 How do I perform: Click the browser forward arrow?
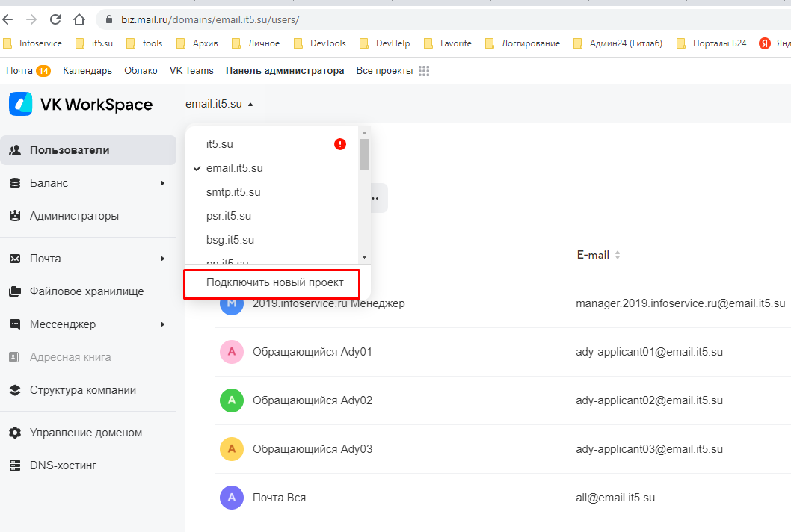(x=31, y=19)
